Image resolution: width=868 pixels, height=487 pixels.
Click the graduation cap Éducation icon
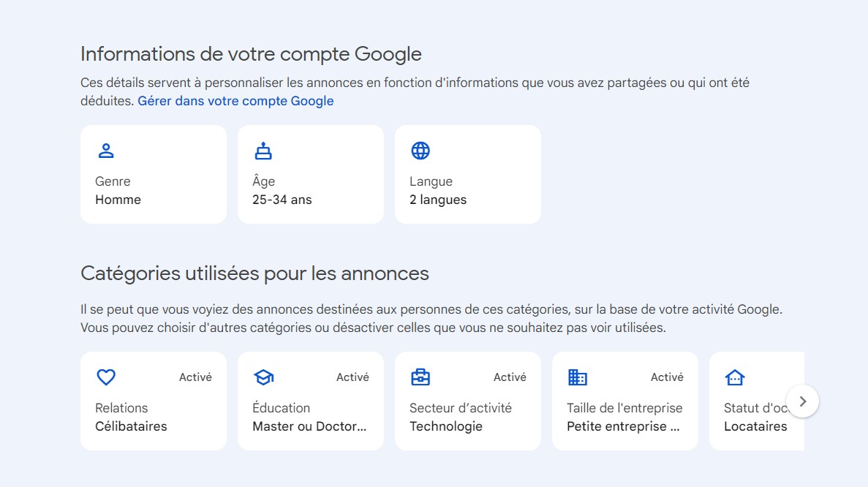pyautogui.click(x=263, y=377)
